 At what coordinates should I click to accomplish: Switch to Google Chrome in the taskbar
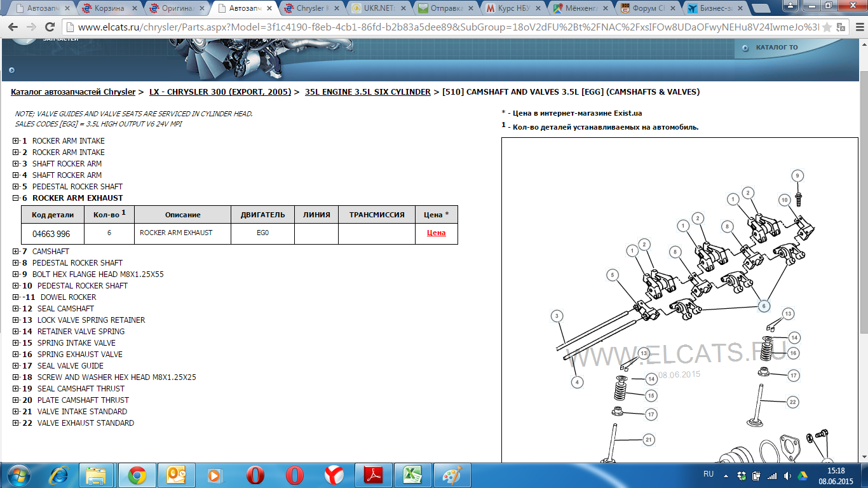point(137,475)
